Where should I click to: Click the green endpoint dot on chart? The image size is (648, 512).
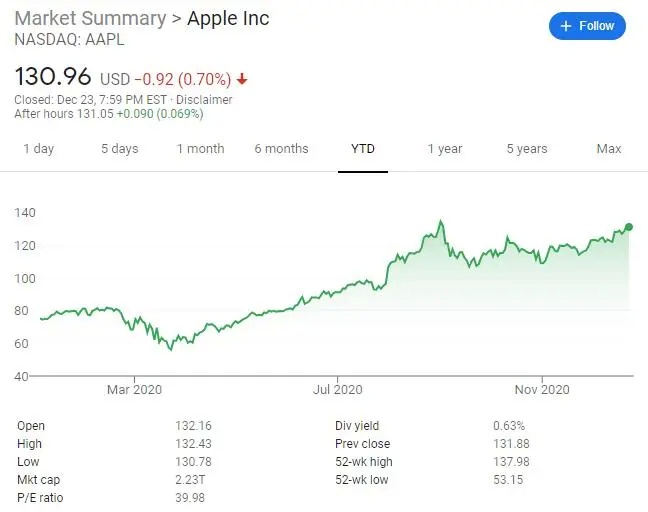(x=629, y=227)
